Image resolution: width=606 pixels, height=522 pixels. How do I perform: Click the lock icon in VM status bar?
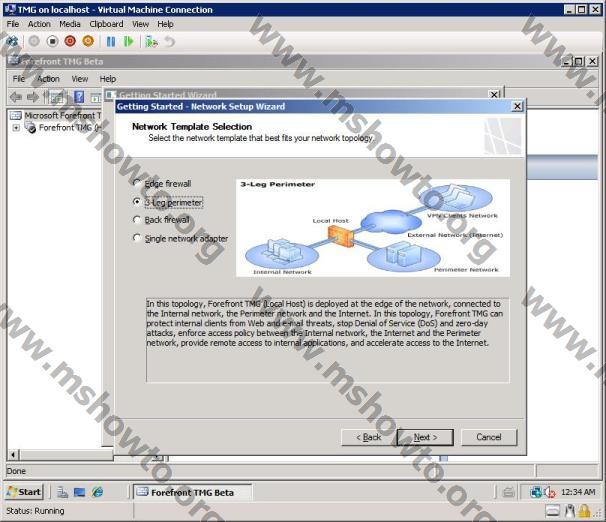pos(584,511)
